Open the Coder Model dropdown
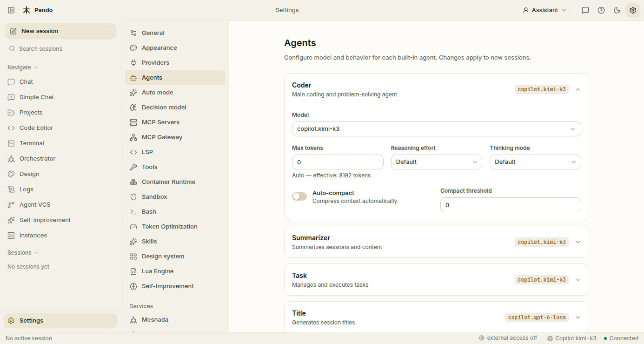 point(437,129)
